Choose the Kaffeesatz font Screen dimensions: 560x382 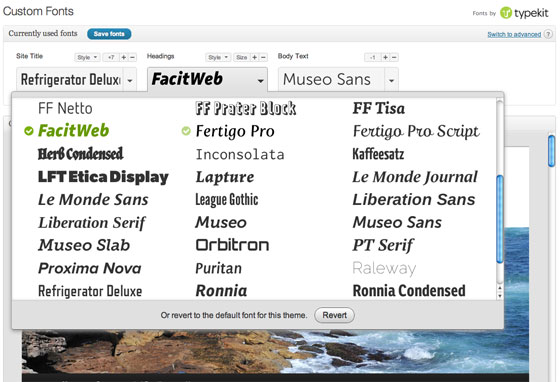(x=378, y=154)
